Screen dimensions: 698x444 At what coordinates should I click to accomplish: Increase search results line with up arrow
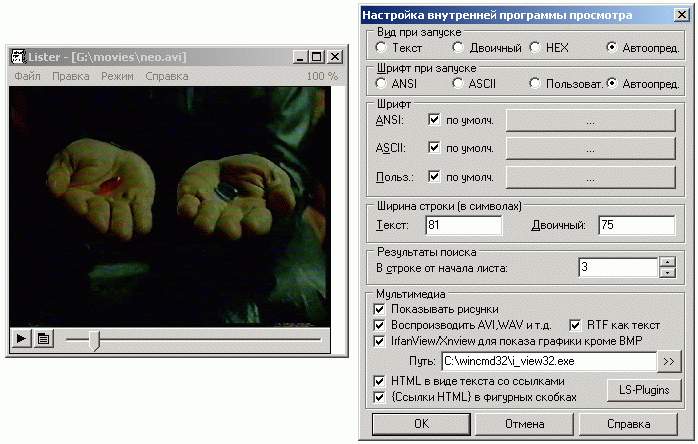pyautogui.click(x=667, y=262)
